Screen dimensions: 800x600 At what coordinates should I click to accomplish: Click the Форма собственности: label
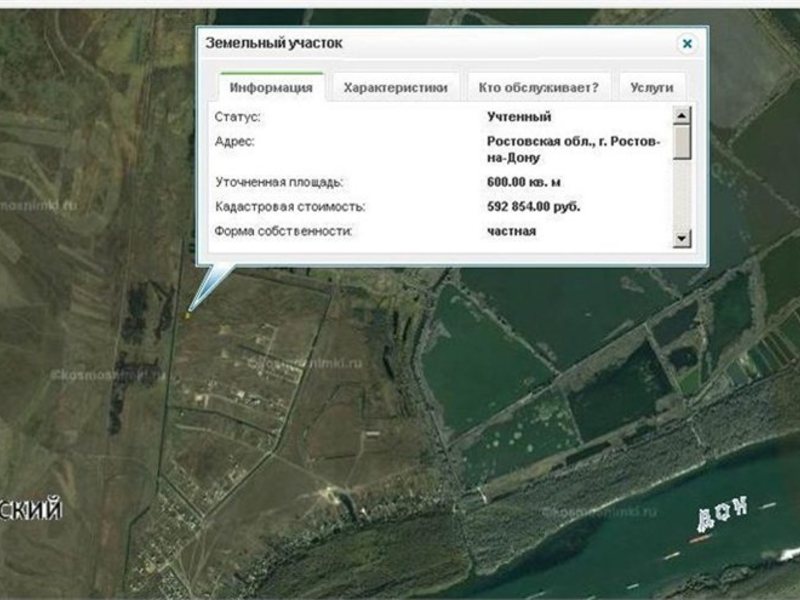point(283,231)
